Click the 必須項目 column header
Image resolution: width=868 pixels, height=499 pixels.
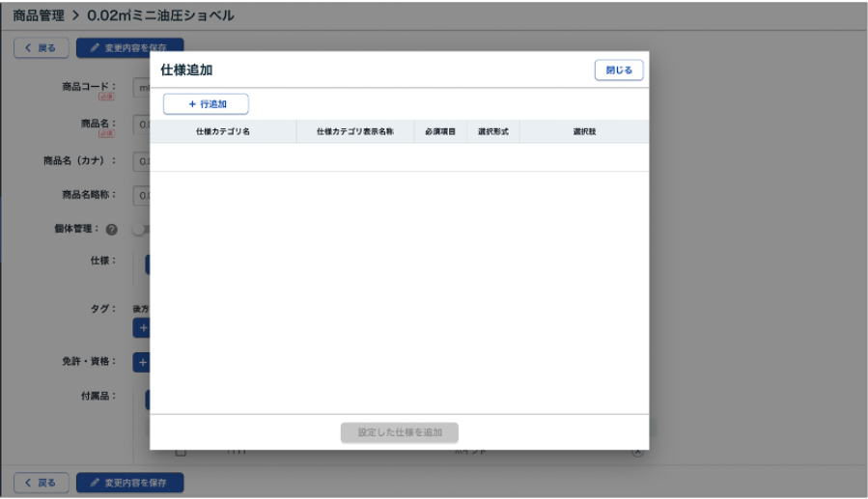click(440, 131)
